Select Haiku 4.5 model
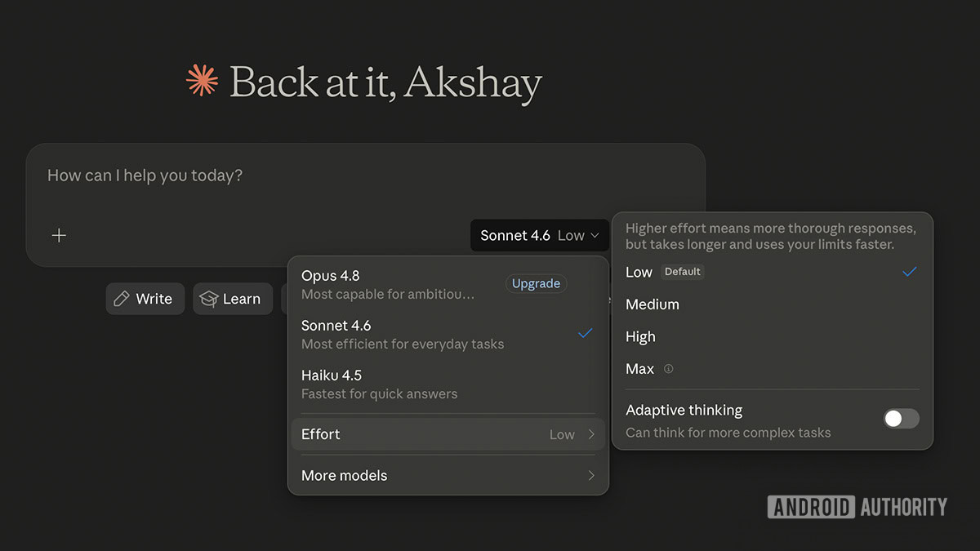Image resolution: width=980 pixels, height=551 pixels. [448, 384]
